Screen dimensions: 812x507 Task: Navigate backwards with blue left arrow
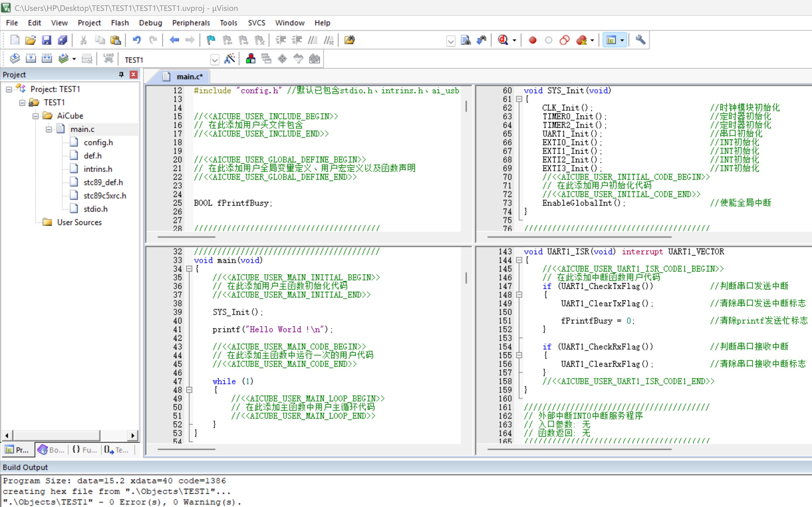pyautogui.click(x=174, y=40)
